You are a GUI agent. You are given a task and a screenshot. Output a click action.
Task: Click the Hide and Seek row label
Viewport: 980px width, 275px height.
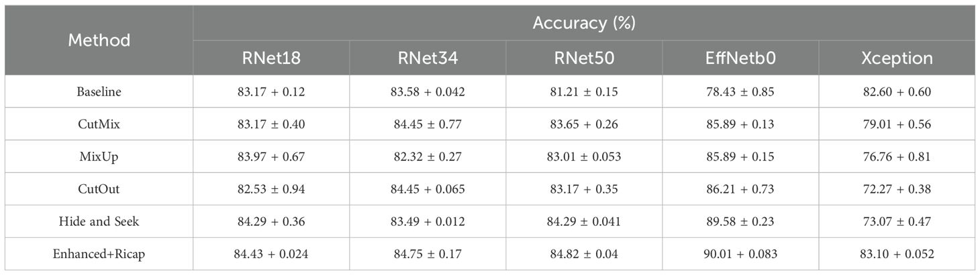click(99, 222)
